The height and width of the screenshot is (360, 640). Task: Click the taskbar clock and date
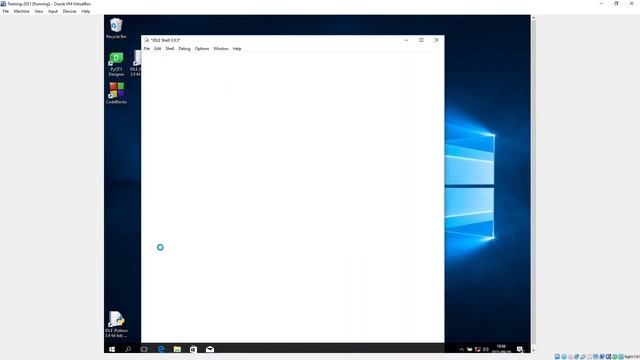pos(501,349)
